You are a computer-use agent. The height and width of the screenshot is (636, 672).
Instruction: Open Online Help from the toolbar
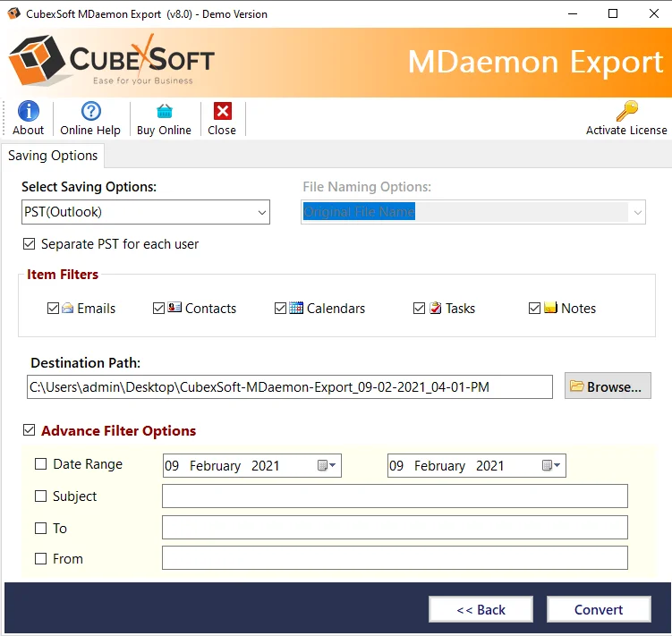point(90,112)
